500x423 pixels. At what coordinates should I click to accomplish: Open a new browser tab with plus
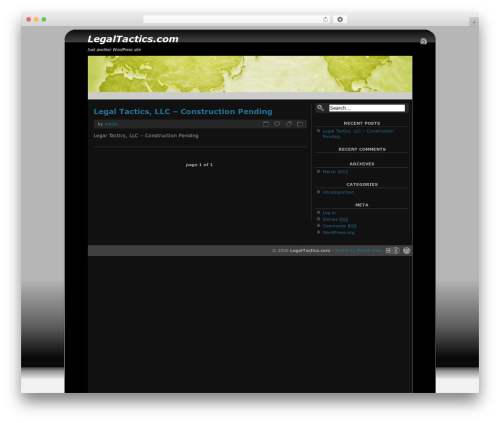pyautogui.click(x=474, y=22)
